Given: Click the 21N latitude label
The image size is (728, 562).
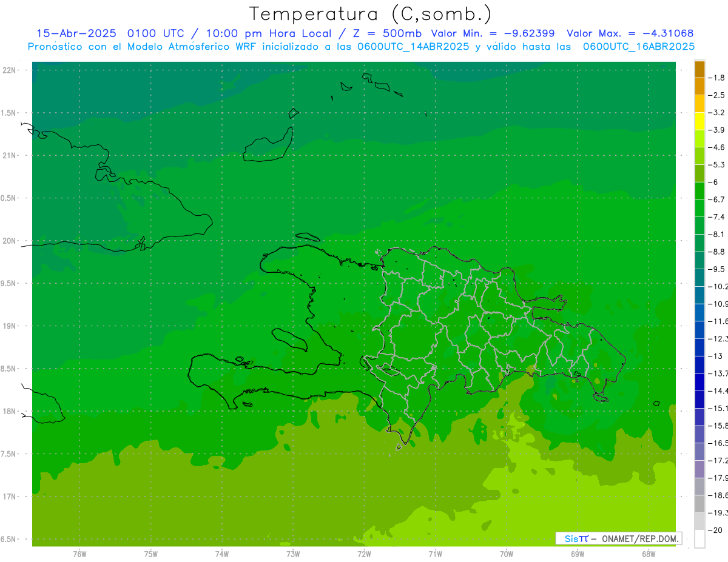Looking at the screenshot, I should 10,156.
